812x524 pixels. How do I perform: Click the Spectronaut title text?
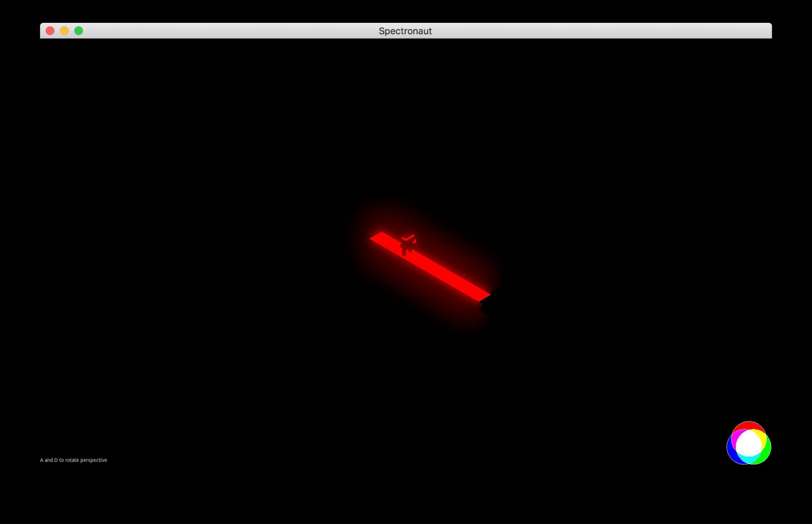405,31
